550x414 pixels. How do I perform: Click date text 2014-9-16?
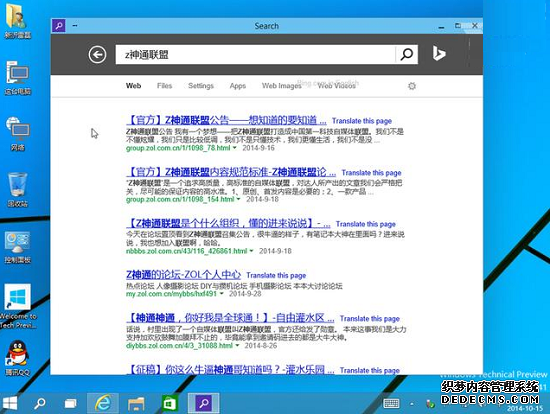click(258, 148)
